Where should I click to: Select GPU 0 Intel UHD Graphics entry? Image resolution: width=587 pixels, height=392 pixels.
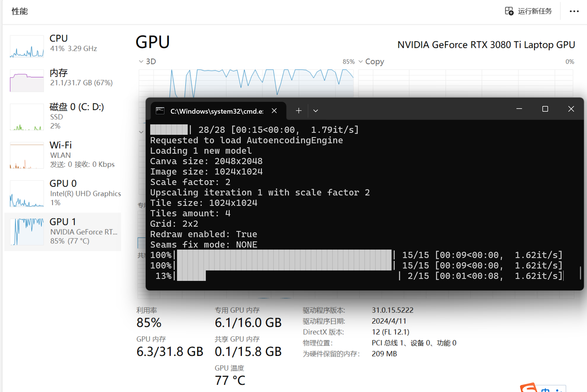(63, 193)
